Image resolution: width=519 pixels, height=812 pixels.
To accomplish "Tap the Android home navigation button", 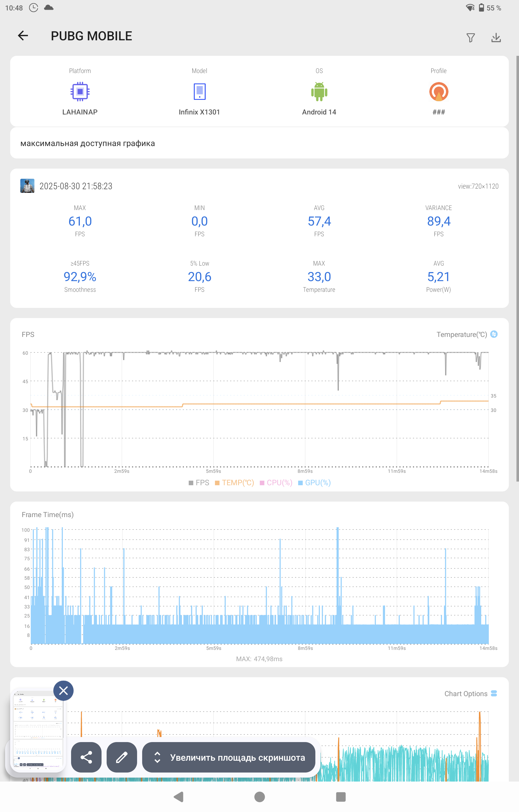I will 259,797.
